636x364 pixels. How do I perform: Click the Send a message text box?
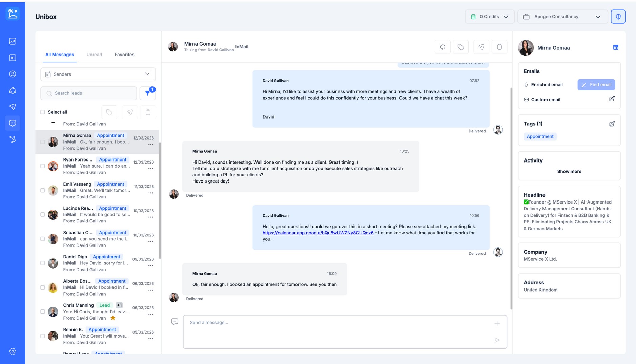click(x=345, y=332)
